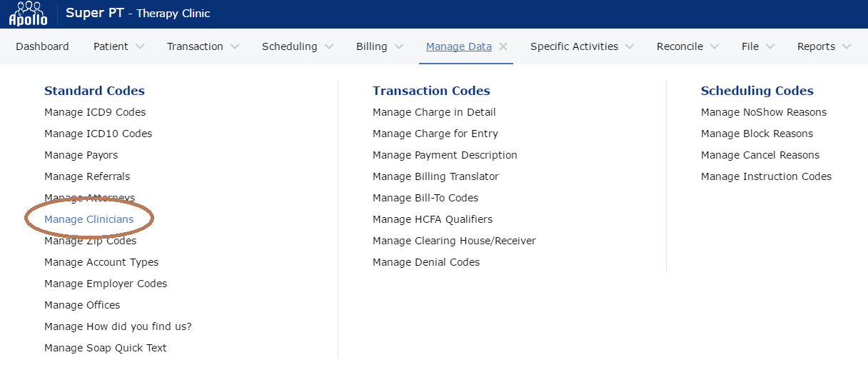Viewport: 868px width, 370px height.
Task: Select the Manage Data menu label
Action: pyautogui.click(x=458, y=46)
